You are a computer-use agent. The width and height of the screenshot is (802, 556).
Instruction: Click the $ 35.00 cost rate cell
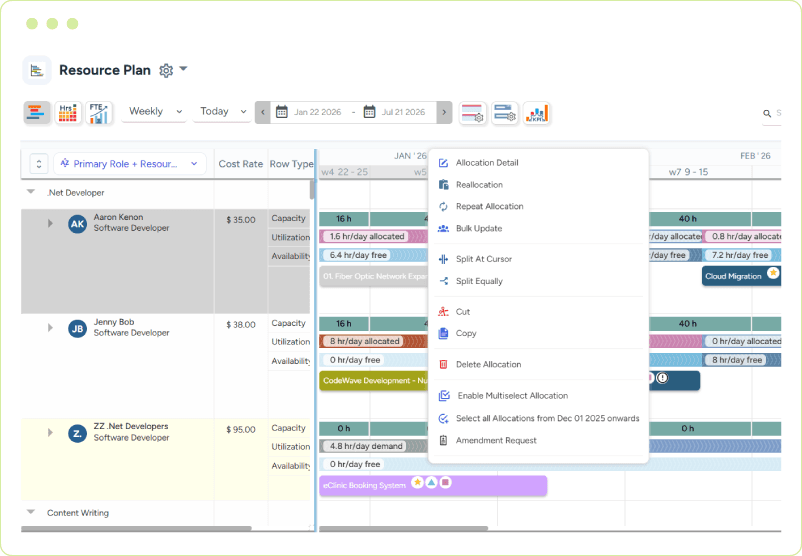(x=241, y=220)
